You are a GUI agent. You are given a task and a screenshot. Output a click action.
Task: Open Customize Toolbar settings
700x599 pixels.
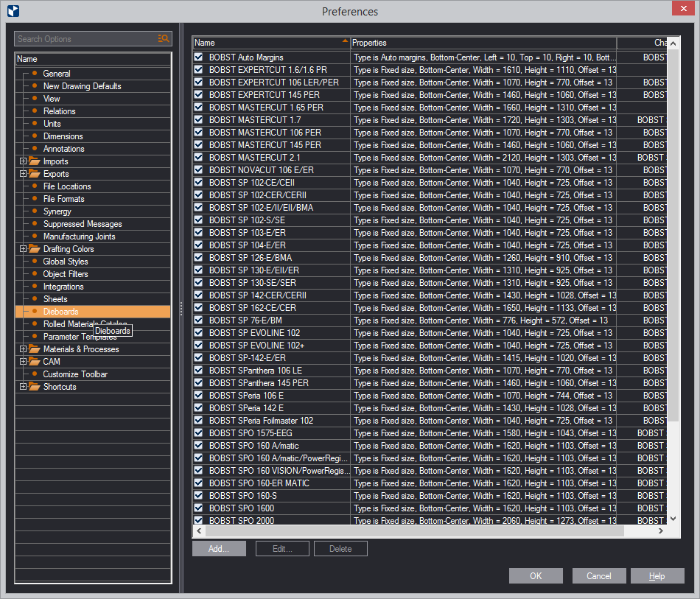pyautogui.click(x=75, y=374)
